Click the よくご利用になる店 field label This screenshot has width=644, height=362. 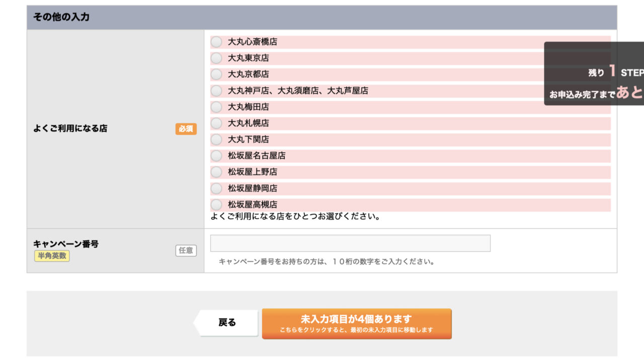click(x=70, y=128)
